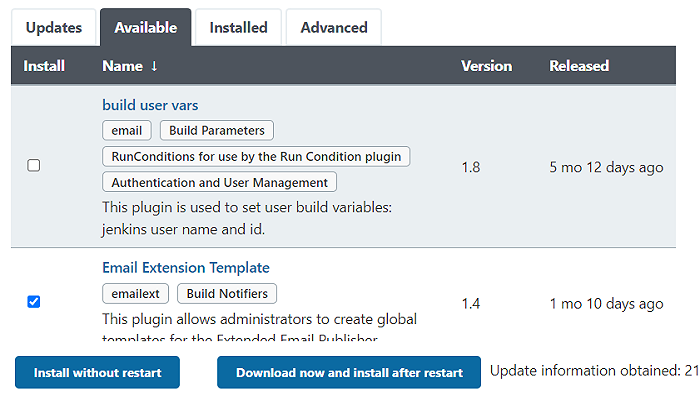This screenshot has width=700, height=400.
Task: Click the Email Extension Template description text
Action: 259,327
